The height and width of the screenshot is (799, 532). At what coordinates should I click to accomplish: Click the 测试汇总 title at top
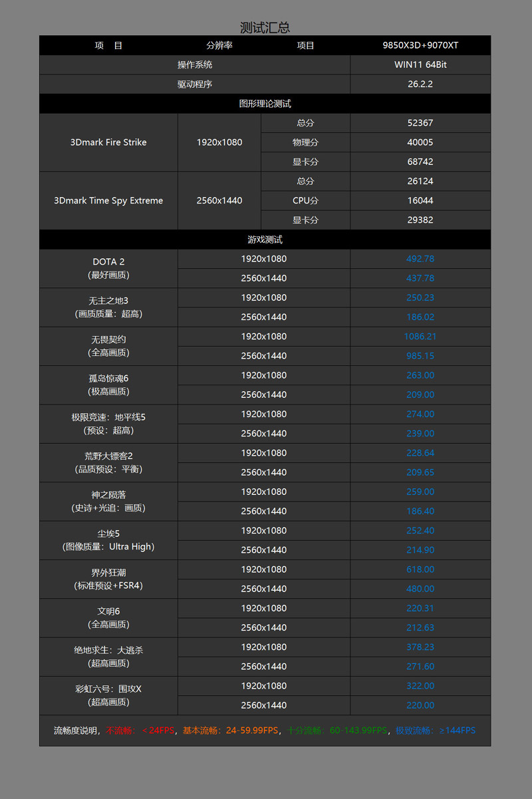(x=265, y=27)
